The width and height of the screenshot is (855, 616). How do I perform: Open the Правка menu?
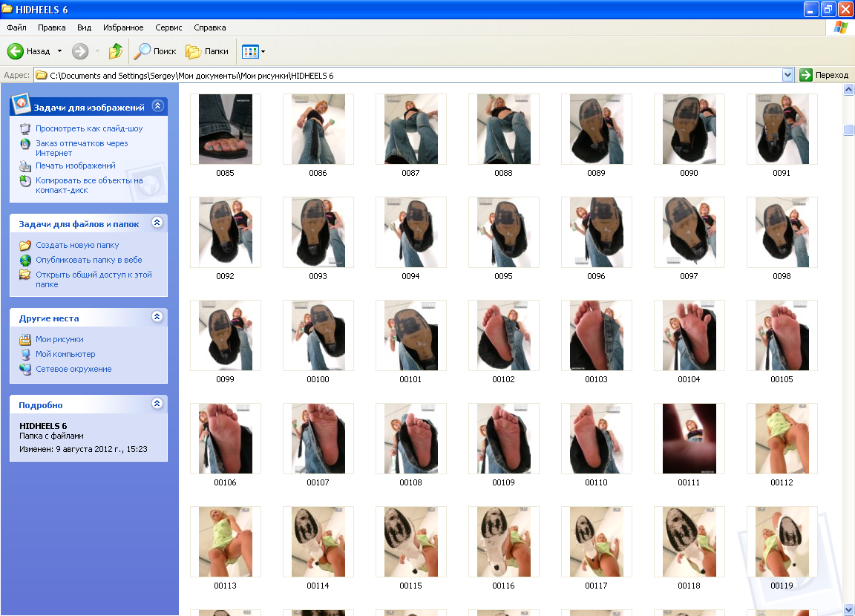pyautogui.click(x=52, y=27)
